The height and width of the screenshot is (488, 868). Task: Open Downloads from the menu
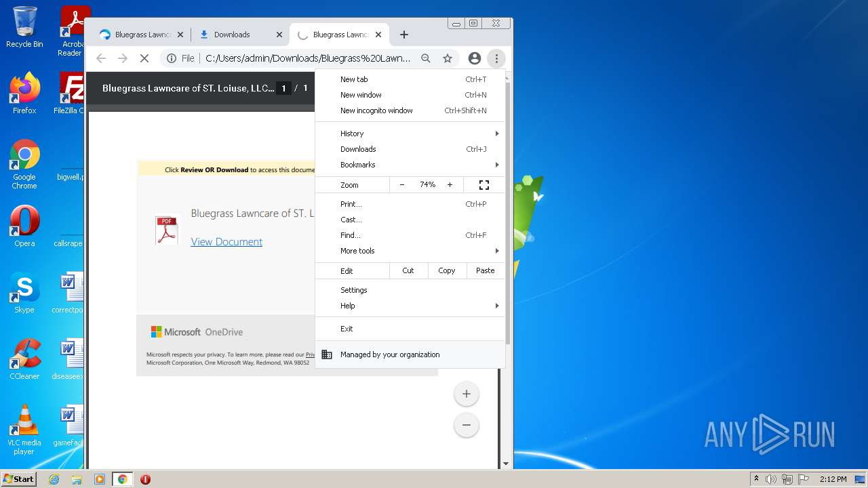410,149
